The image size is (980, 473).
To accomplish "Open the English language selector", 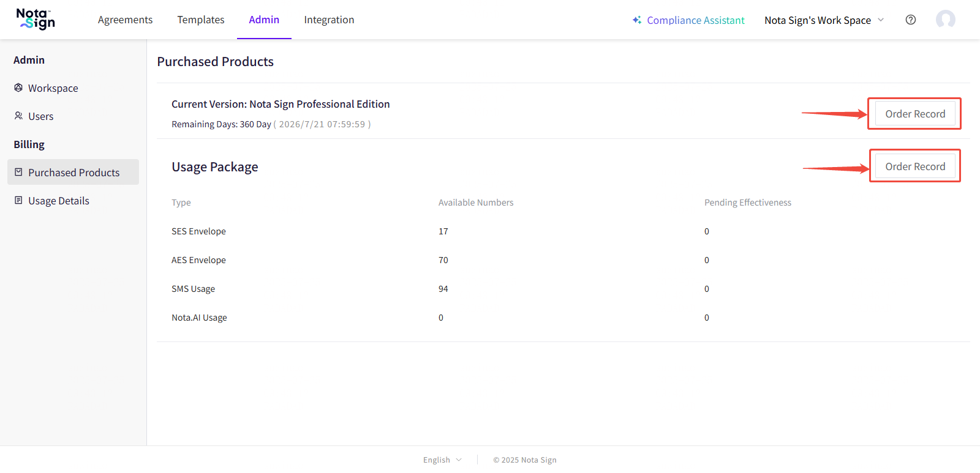I will [442, 460].
